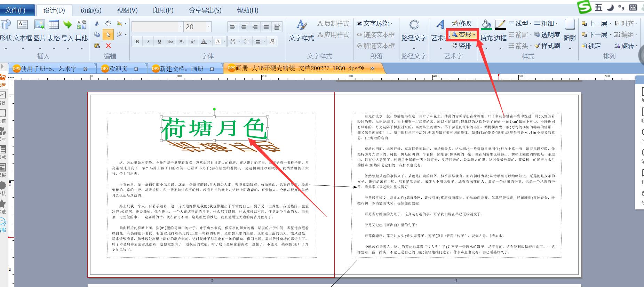Click the scissors cut icon
This screenshot has height=287, width=644.
coord(97,23)
